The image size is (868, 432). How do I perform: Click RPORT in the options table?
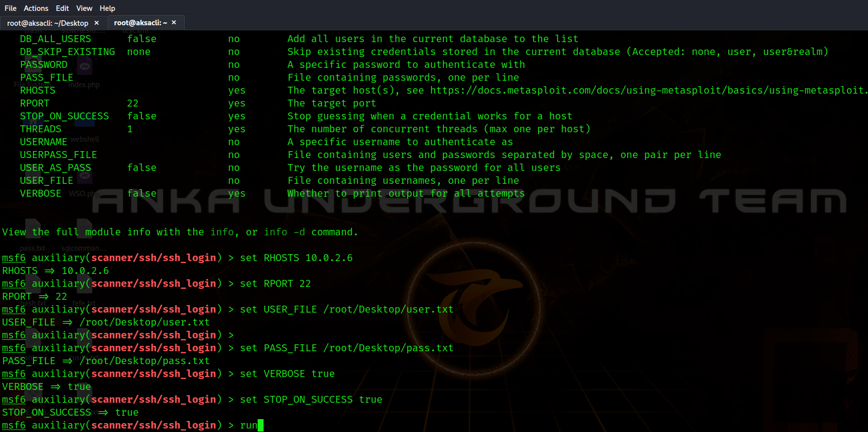tap(35, 103)
